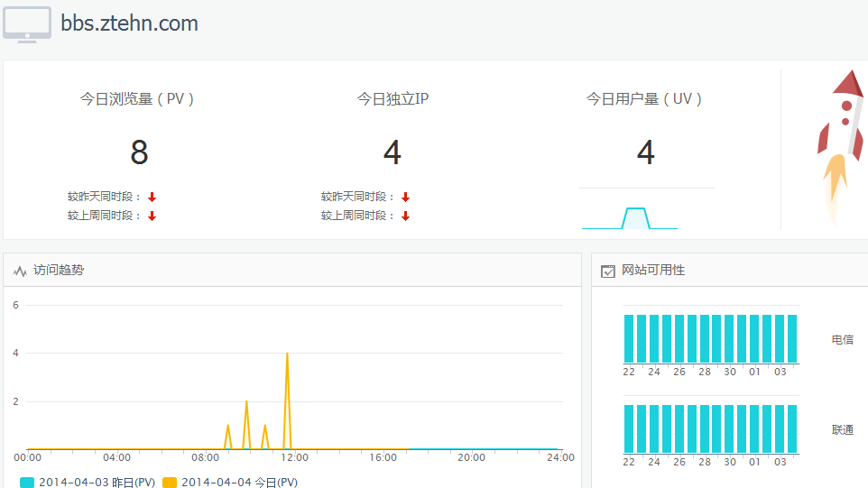This screenshot has height=488, width=868.
Task: Click the 今日用户量 (UV) heading
Action: tap(644, 99)
